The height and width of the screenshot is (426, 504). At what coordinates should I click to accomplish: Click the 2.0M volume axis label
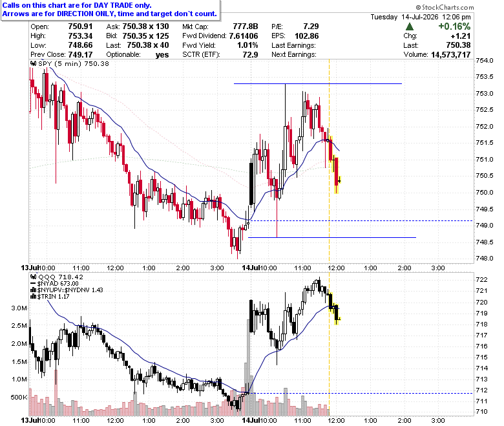(x=19, y=344)
